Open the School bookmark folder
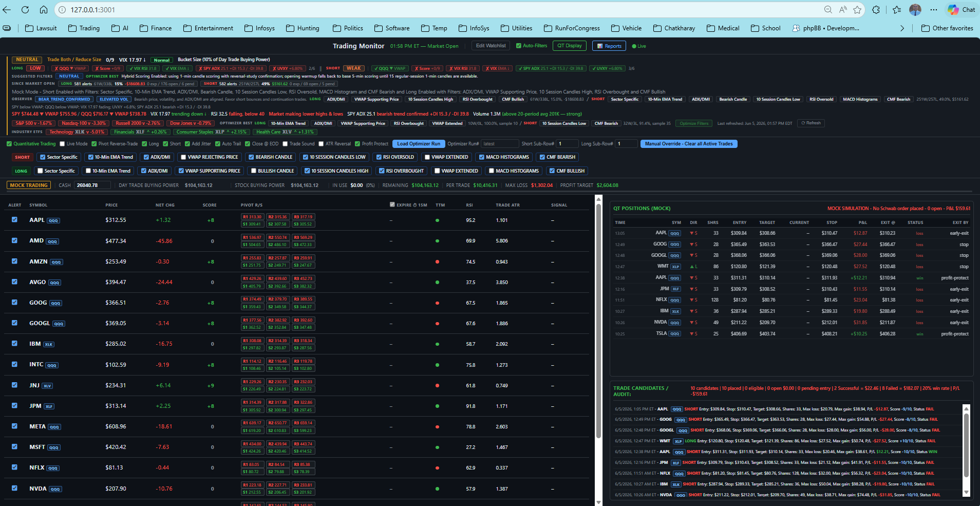This screenshot has width=980, height=506. coord(766,28)
